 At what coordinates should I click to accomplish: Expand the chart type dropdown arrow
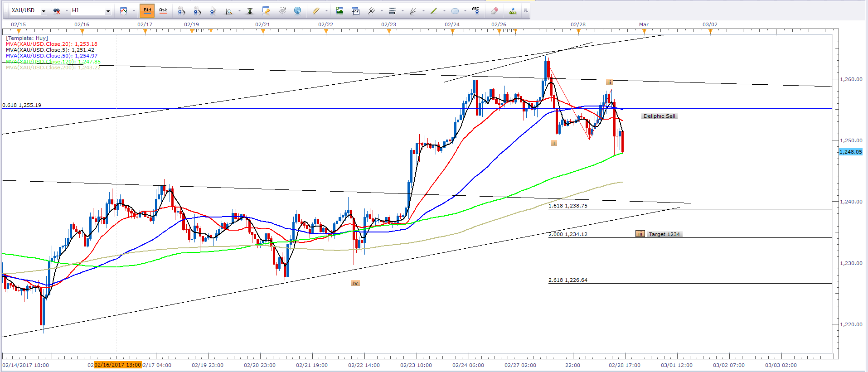[x=134, y=11]
